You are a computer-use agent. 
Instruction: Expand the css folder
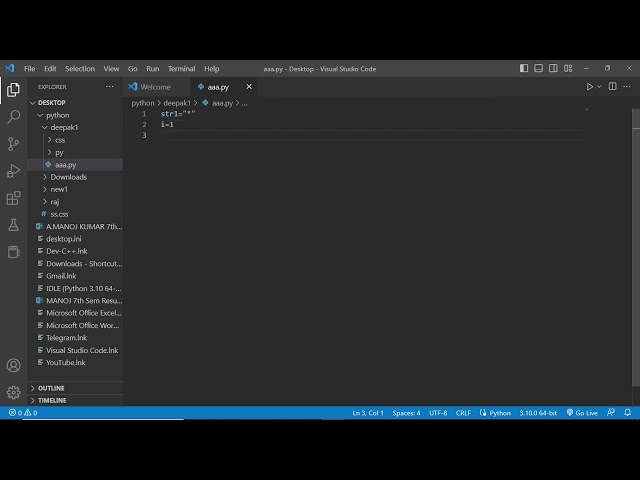point(49,140)
